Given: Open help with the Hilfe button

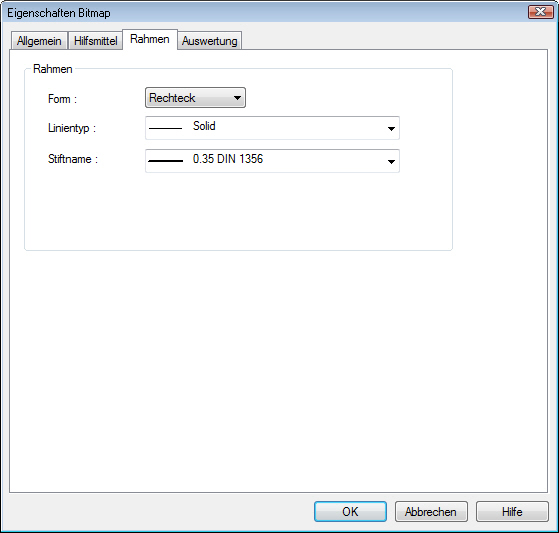Looking at the screenshot, I should (x=512, y=512).
